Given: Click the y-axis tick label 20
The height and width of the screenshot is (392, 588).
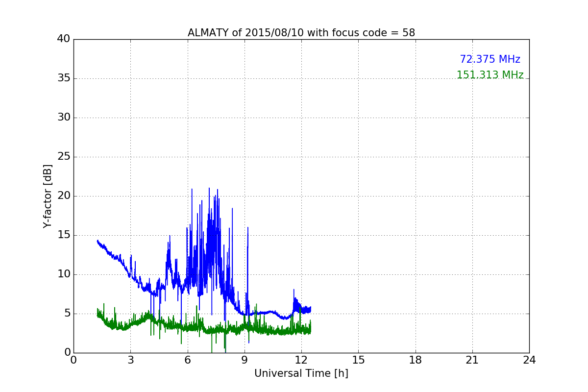Looking at the screenshot, I should pos(63,196).
